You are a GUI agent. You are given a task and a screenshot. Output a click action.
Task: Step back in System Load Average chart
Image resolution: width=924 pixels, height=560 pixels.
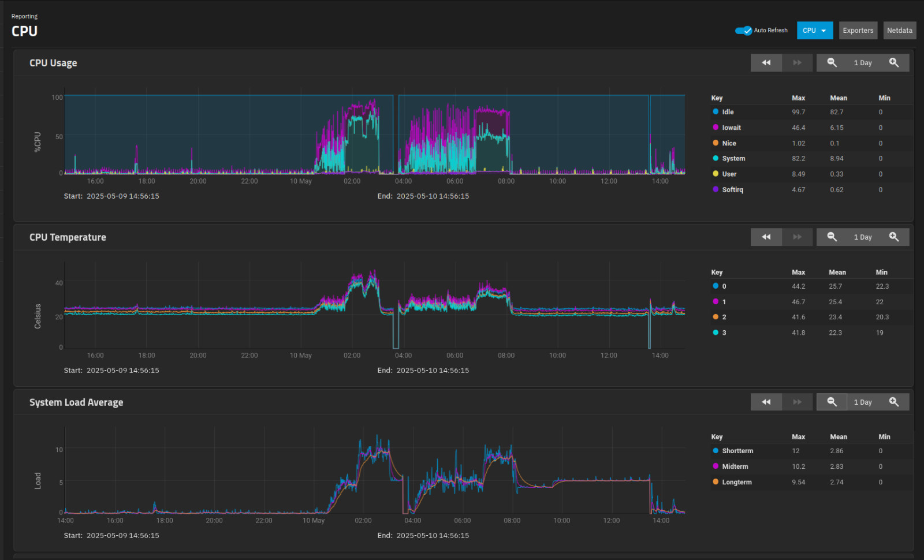point(766,402)
